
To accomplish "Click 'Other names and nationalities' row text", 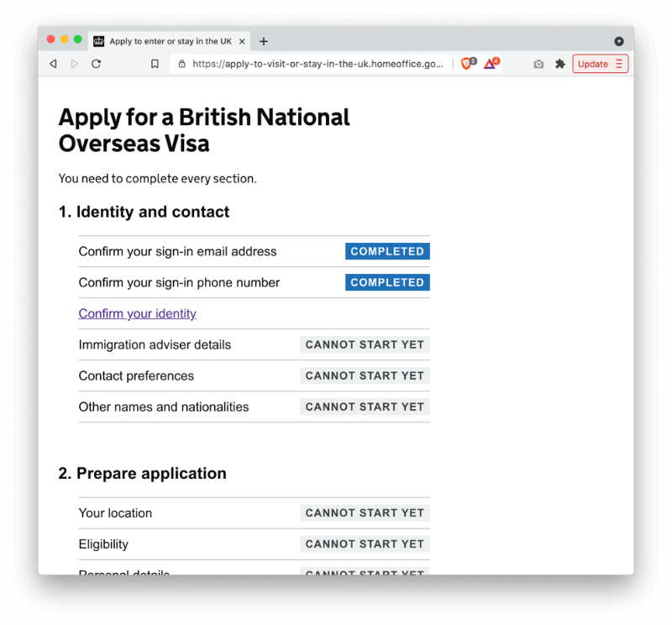I will 164,407.
